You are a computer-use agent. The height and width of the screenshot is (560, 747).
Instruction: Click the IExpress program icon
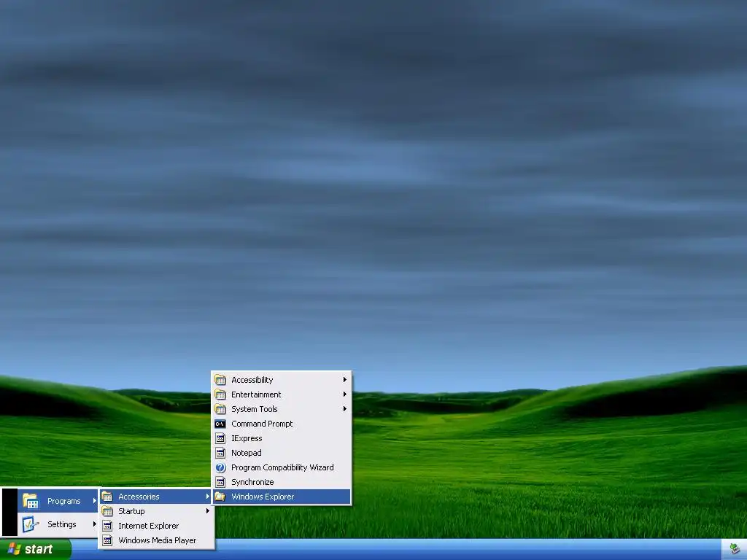(220, 438)
